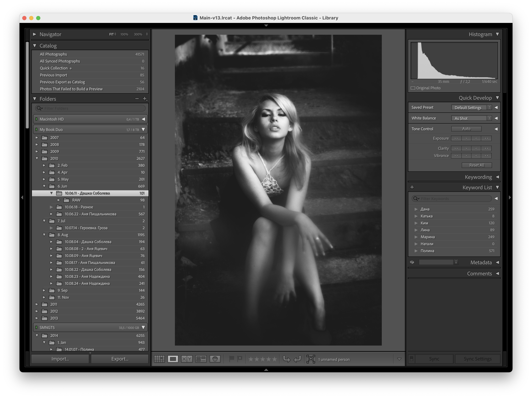Expand the 2011 folder in the tree
The width and height of the screenshot is (532, 398).
(37, 304)
